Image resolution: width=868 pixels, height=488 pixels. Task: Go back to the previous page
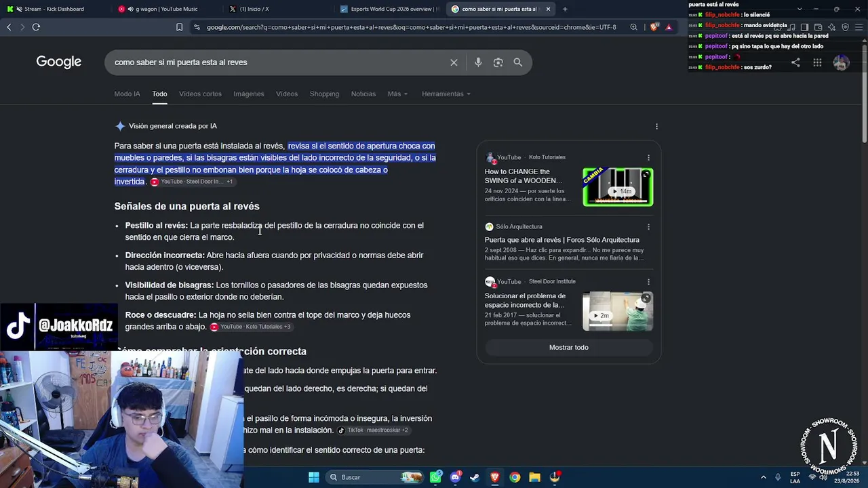coord(9,27)
